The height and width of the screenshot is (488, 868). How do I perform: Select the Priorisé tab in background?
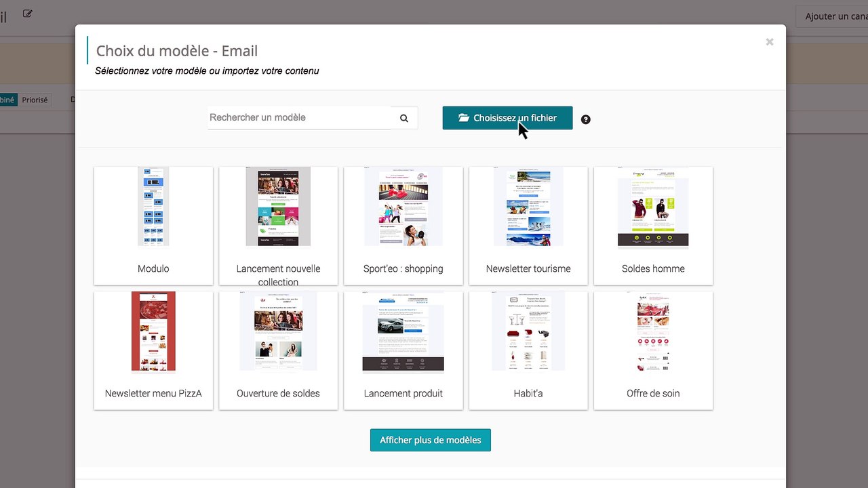click(35, 100)
